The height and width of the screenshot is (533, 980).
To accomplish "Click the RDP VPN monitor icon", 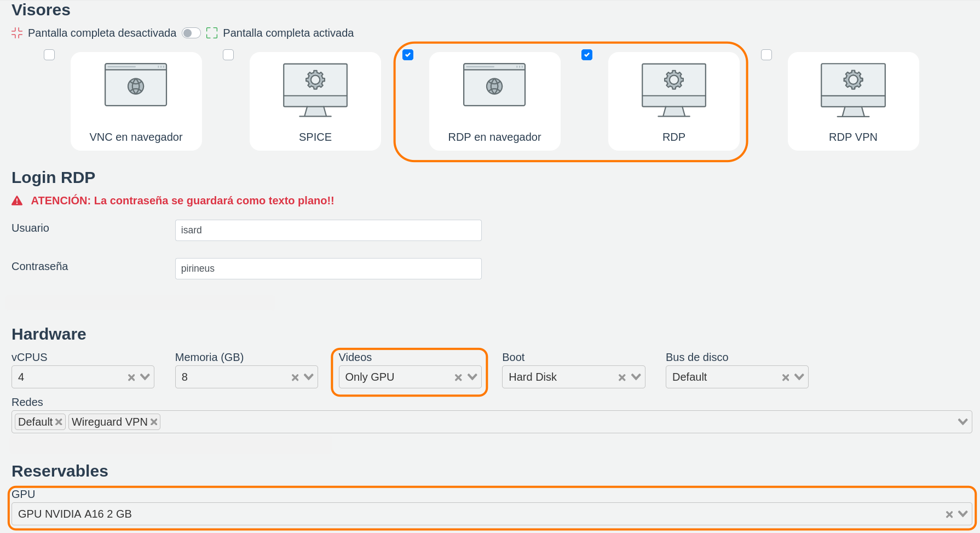I will (852, 89).
